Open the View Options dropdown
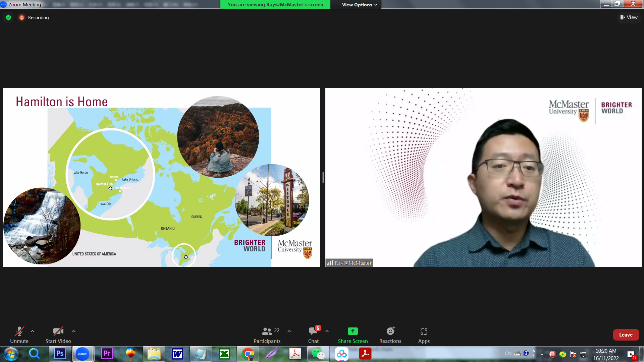644x362 pixels. [359, 5]
